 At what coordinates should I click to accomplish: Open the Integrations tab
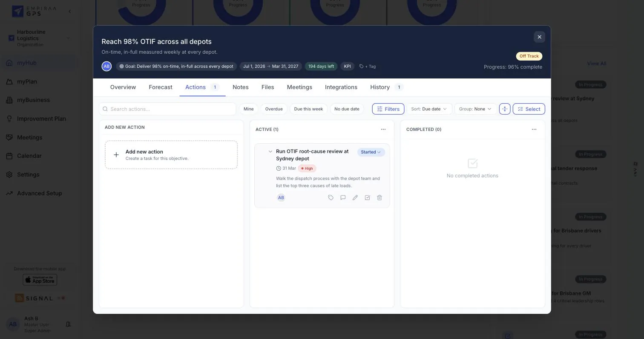[x=341, y=87]
